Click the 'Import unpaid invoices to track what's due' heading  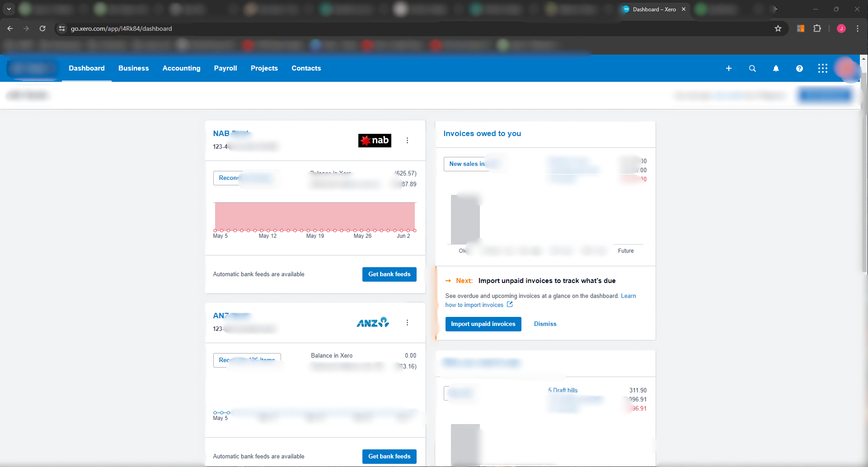(547, 281)
